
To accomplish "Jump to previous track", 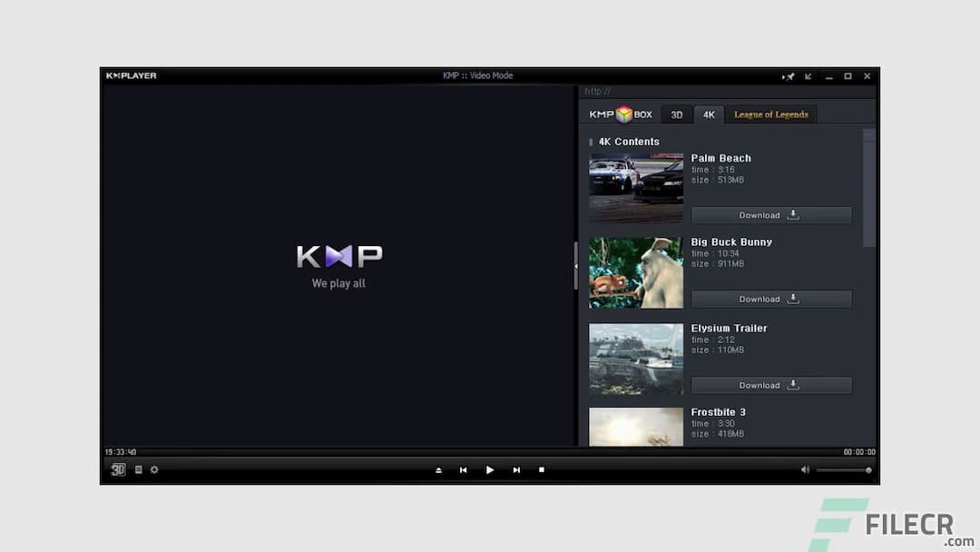I will pos(464,469).
